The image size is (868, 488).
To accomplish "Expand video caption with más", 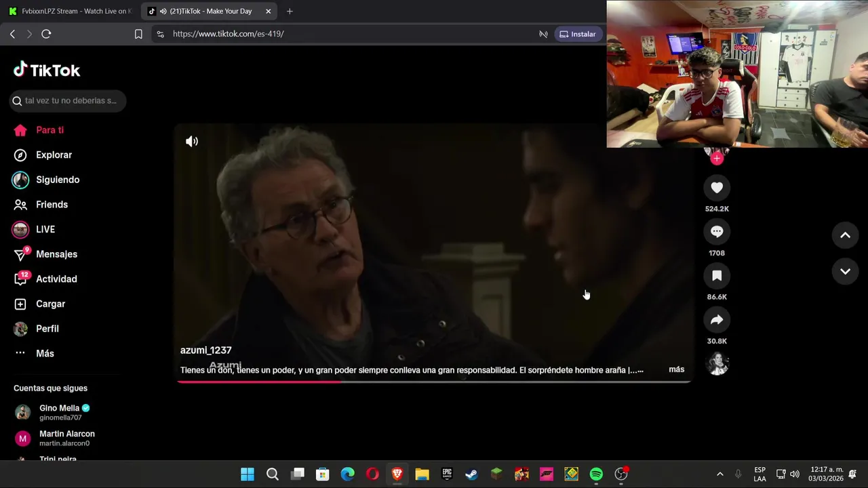I will coord(676,369).
